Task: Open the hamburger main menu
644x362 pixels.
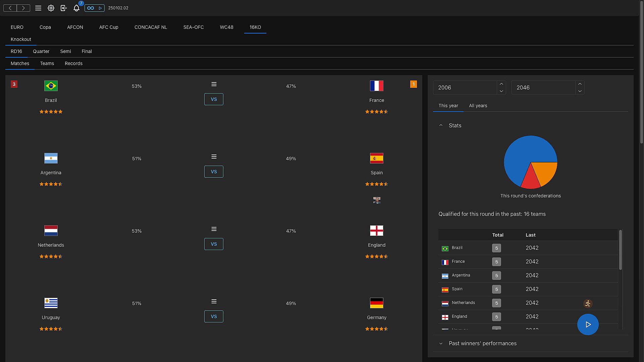Action: click(38, 8)
